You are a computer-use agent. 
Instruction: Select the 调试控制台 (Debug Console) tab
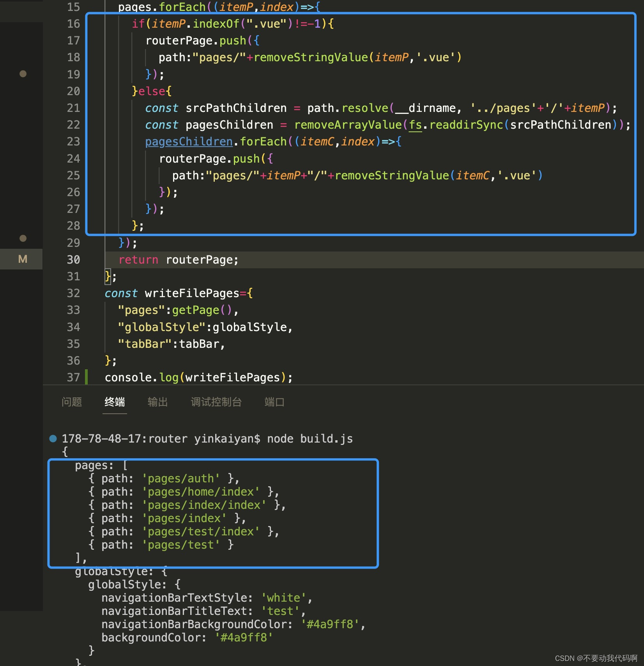[217, 402]
